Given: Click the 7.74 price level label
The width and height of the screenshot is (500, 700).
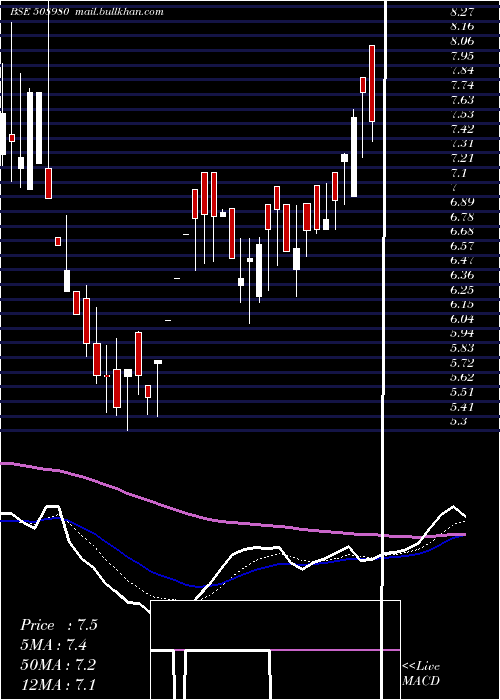Looking at the screenshot, I should [462, 85].
